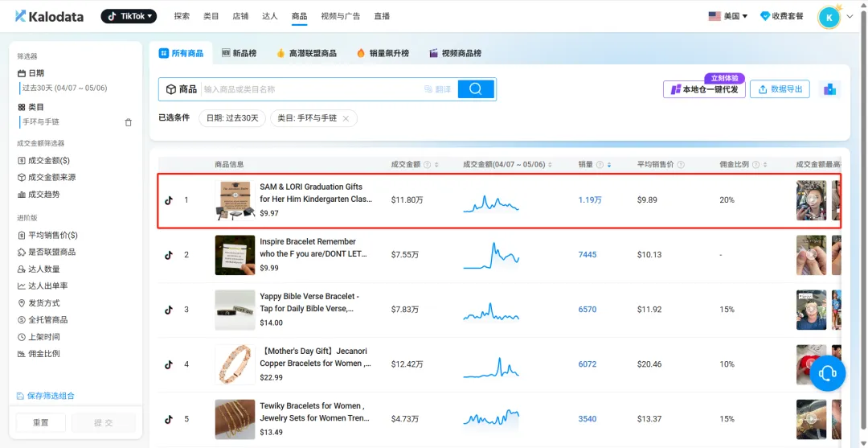Expand the 成交金额来源 filter
Viewport: 868px width, 448px height.
click(47, 177)
